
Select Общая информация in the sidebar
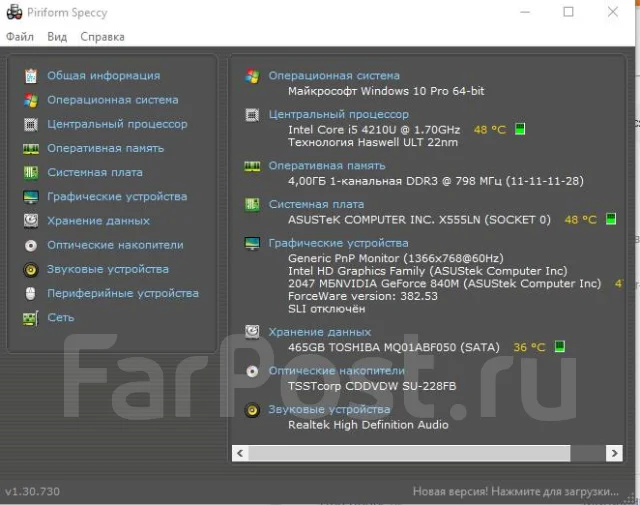pos(104,76)
